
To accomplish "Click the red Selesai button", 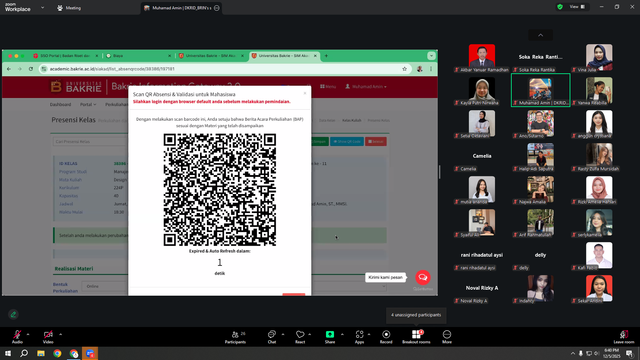I will click(x=376, y=142).
